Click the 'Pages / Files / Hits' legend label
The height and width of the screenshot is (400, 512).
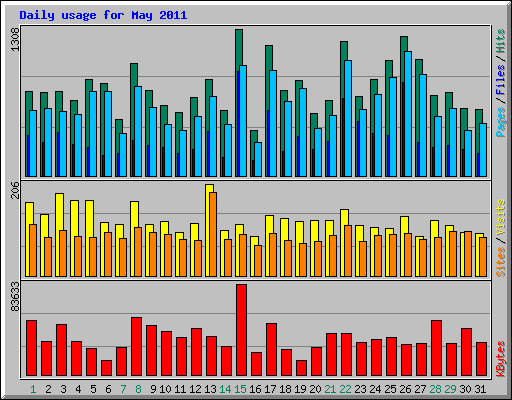pyautogui.click(x=501, y=83)
